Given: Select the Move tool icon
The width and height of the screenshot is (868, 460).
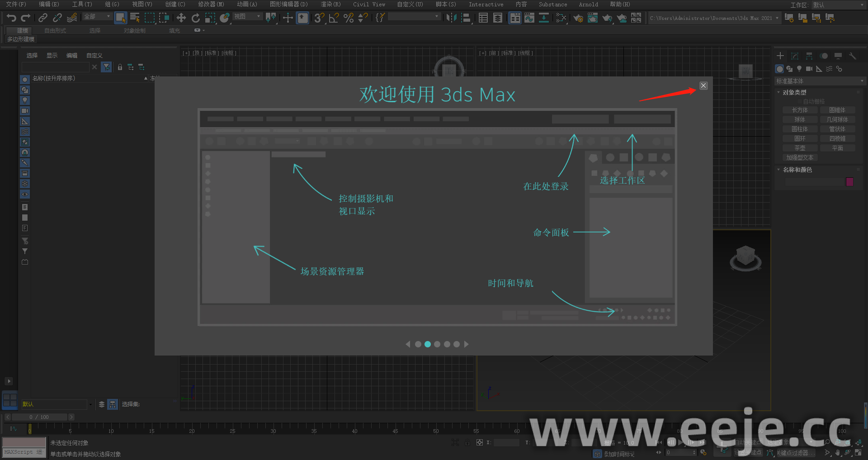Looking at the screenshot, I should coord(181,18).
